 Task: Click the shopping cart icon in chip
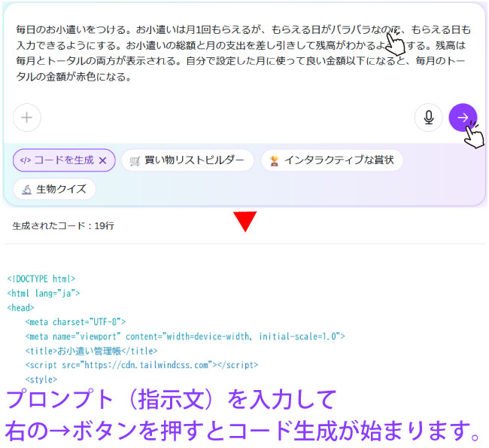coord(135,161)
